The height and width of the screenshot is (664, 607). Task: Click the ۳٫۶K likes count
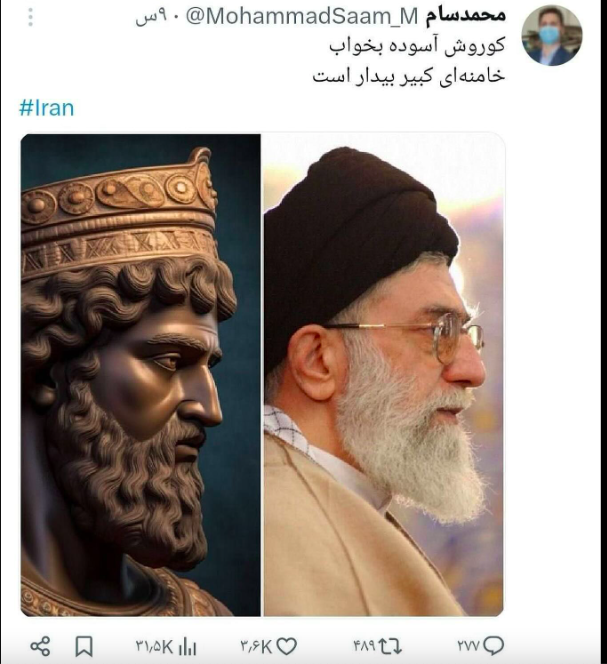pos(256,647)
